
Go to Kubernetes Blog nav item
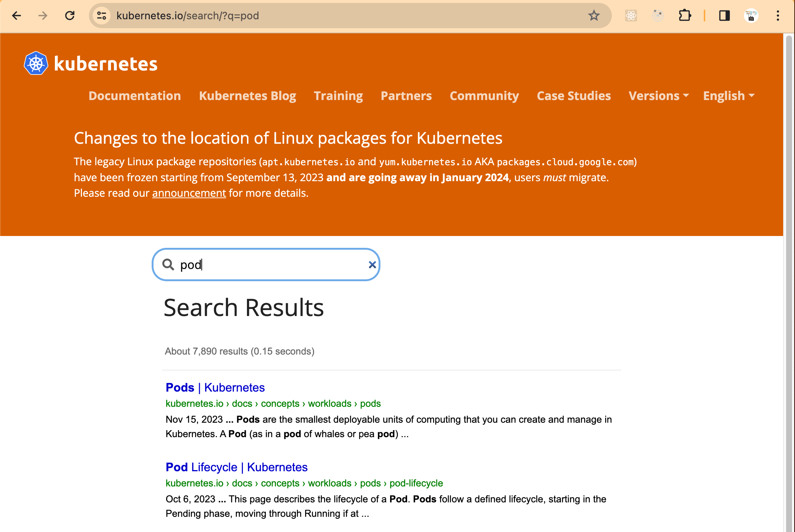pos(247,96)
